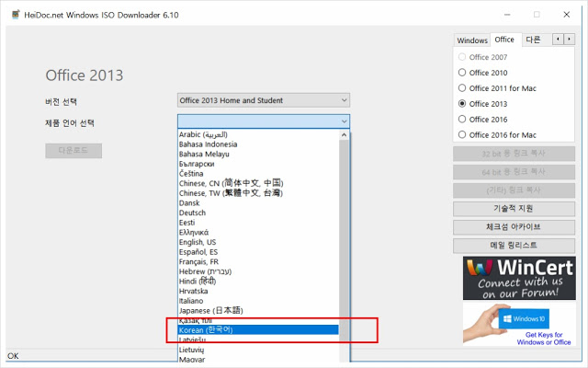Select the disabled Office 2007 radio button
588x368 pixels.
[462, 57]
